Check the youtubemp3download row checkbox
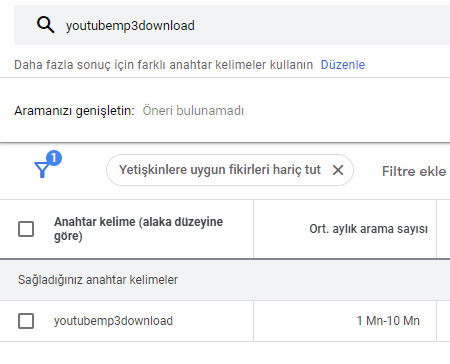Image resolution: width=450 pixels, height=364 pixels. (x=26, y=321)
